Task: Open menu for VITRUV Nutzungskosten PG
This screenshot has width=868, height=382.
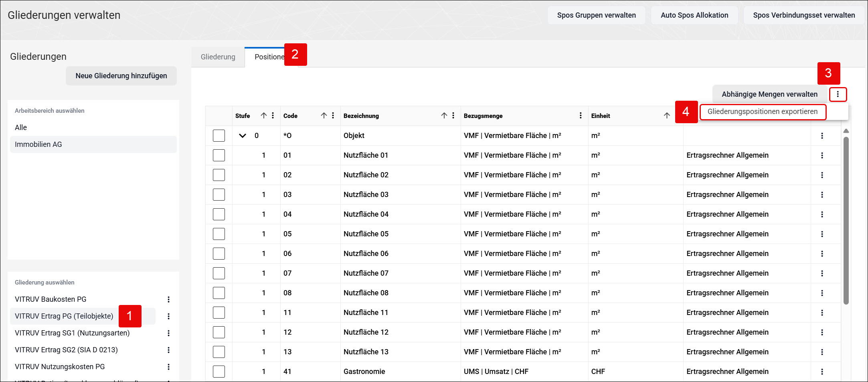Action: 168,367
